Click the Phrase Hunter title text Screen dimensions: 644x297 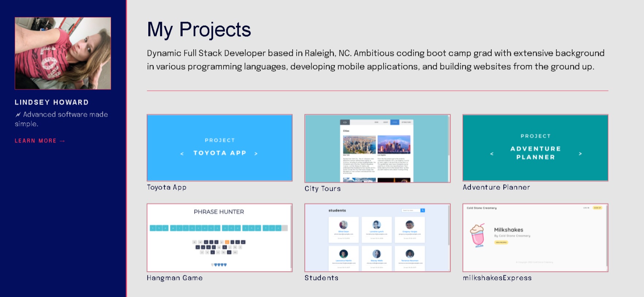219,212
